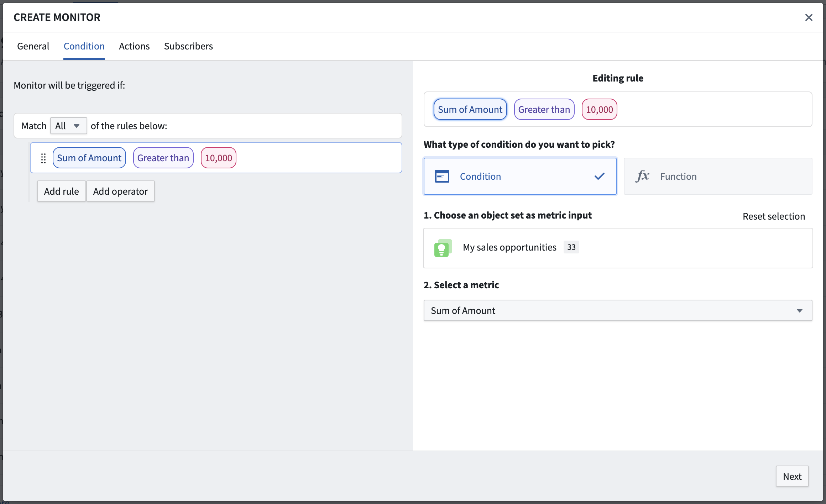The height and width of the screenshot is (504, 826).
Task: Click Reset selection link
Action: tap(774, 216)
